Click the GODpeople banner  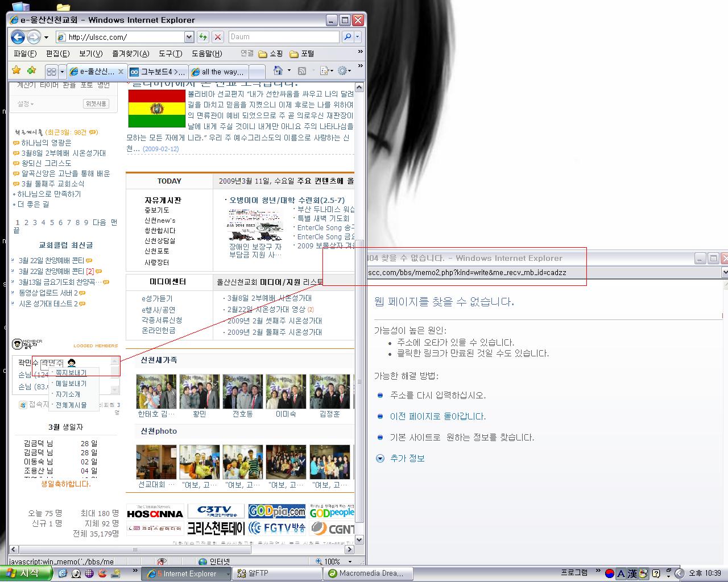click(x=332, y=511)
